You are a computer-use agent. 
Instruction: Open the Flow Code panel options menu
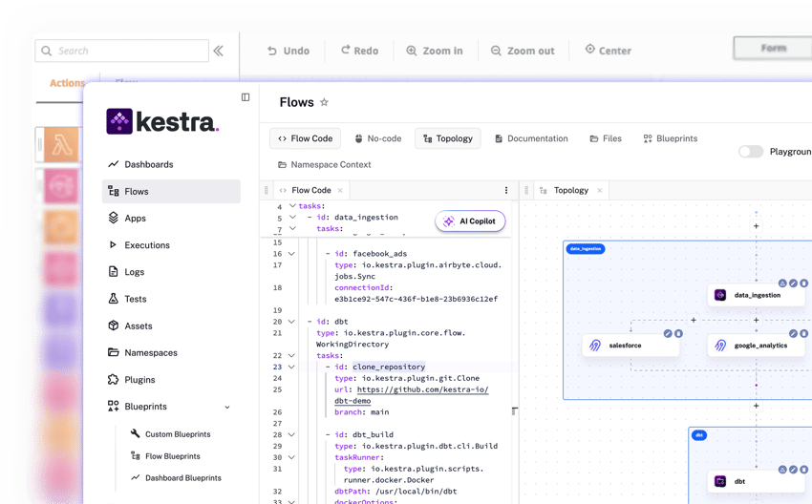506,190
